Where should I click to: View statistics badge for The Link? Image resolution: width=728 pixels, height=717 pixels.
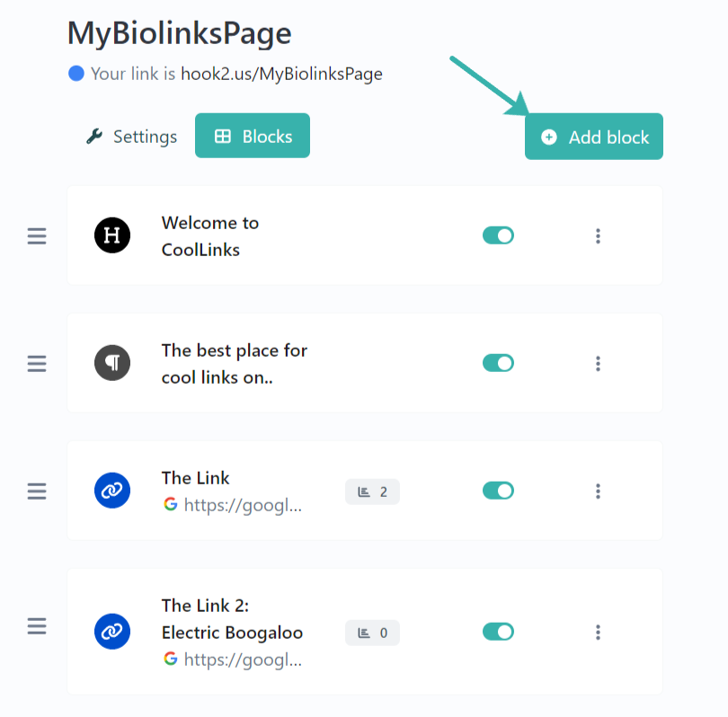(x=372, y=491)
